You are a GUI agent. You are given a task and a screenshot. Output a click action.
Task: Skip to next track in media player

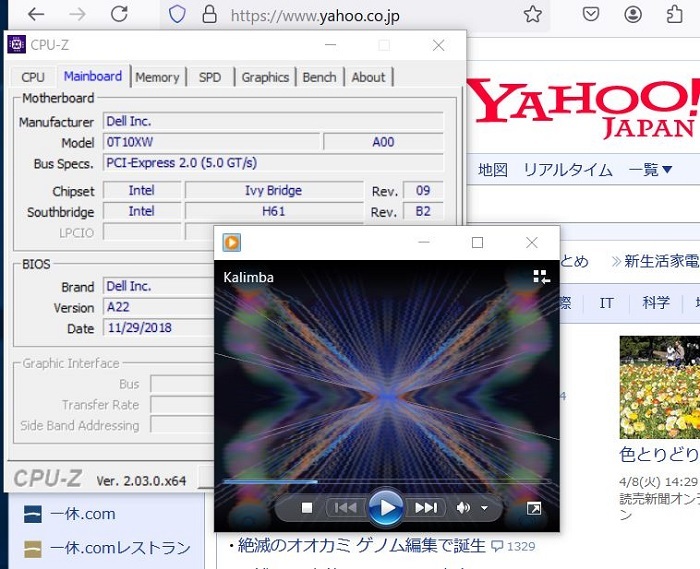click(x=426, y=508)
